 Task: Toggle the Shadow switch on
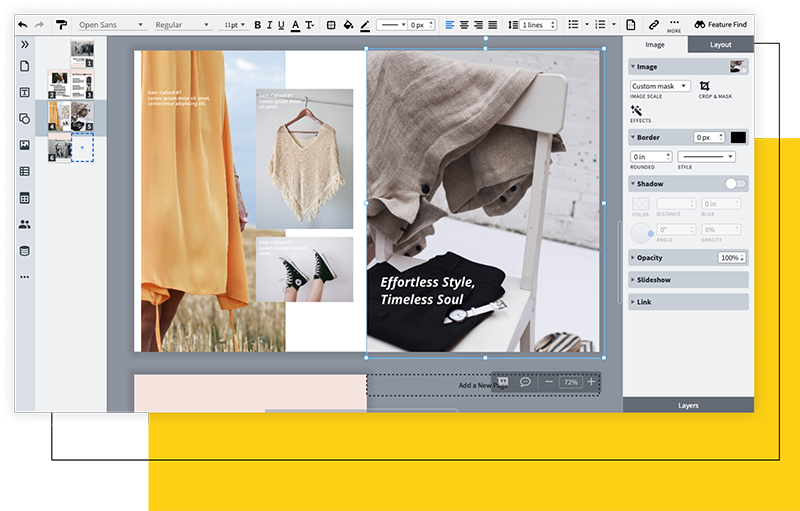click(x=736, y=184)
